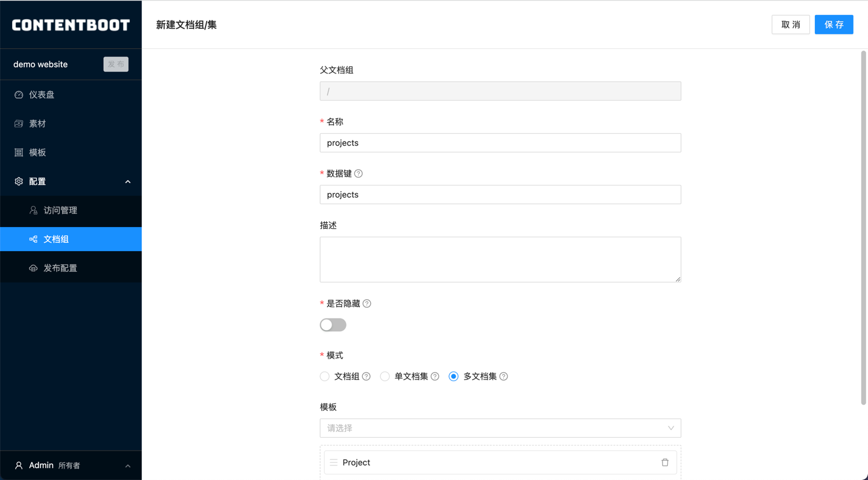Image resolution: width=868 pixels, height=480 pixels.
Task: Click the help icon beside 多文档集
Action: coord(504,376)
